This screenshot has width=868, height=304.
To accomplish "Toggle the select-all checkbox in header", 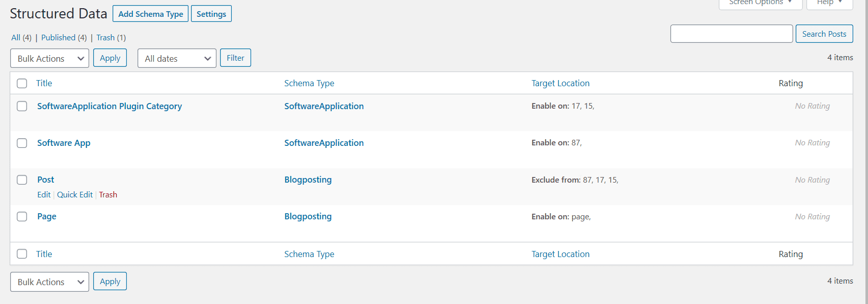I will click(22, 83).
